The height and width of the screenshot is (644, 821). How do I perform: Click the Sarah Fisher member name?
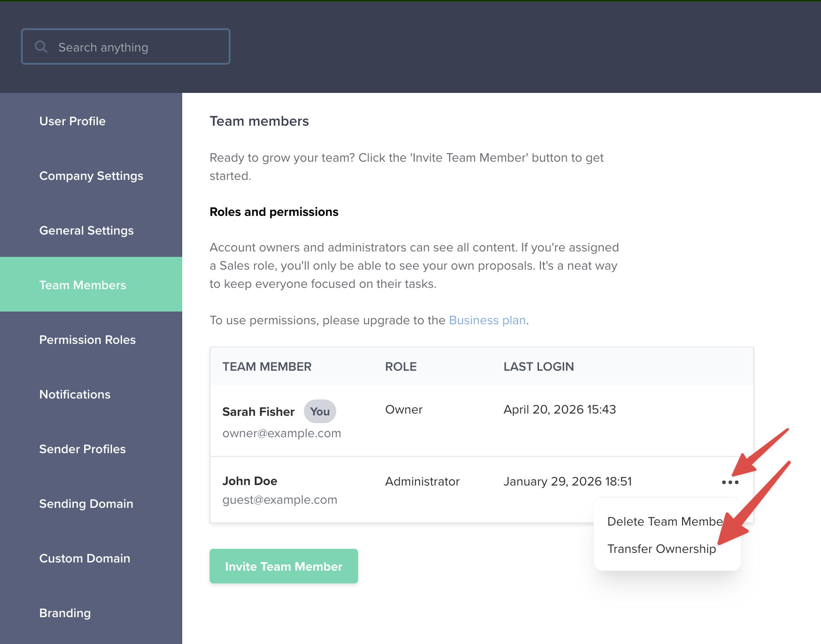coord(258,412)
